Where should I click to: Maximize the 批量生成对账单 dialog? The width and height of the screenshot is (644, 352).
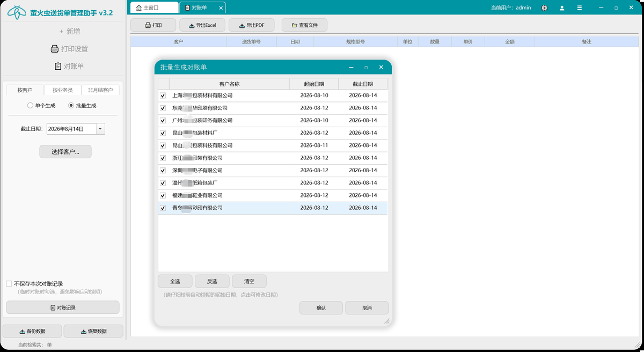coord(366,67)
